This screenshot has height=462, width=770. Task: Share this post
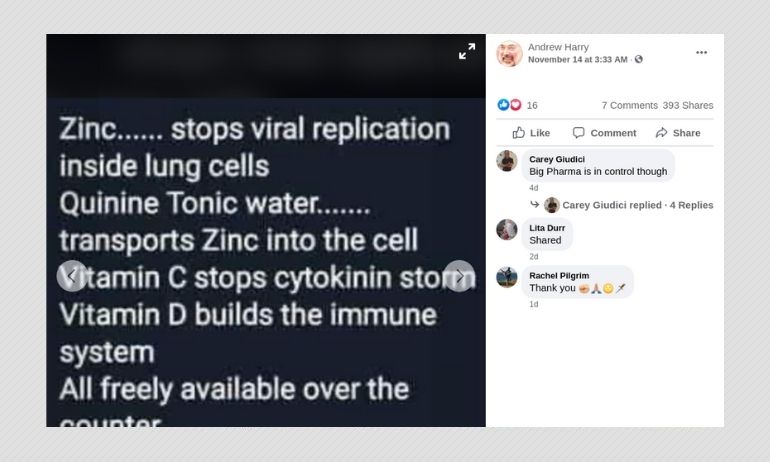678,133
